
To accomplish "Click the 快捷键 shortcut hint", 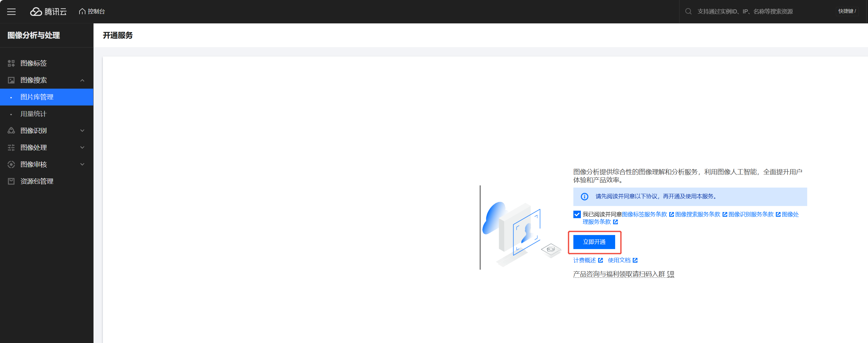I will point(847,11).
